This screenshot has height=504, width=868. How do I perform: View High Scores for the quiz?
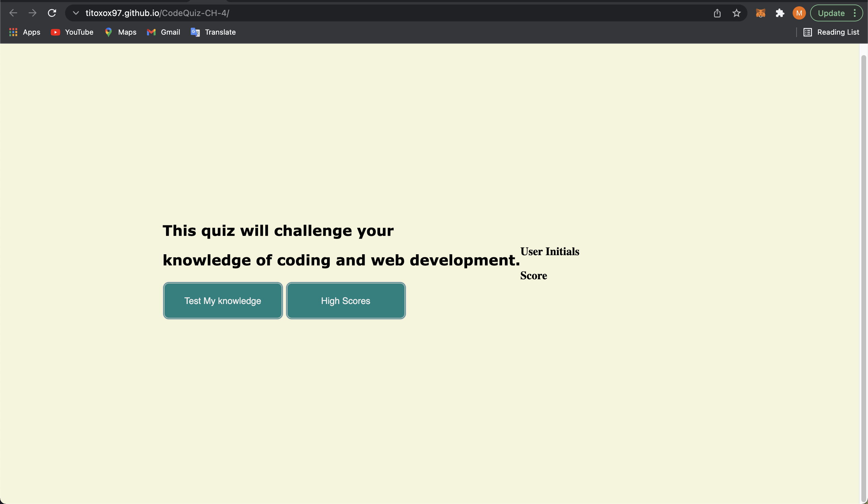(x=345, y=300)
